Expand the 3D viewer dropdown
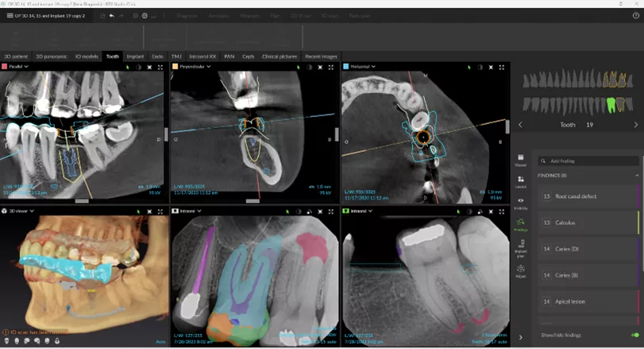Screen dimensions: 644x349 click(33, 211)
